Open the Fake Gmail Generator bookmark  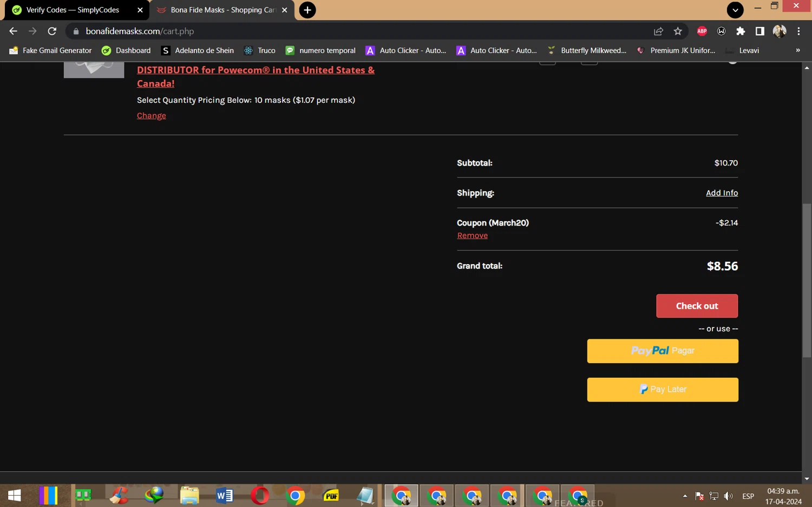(x=51, y=50)
